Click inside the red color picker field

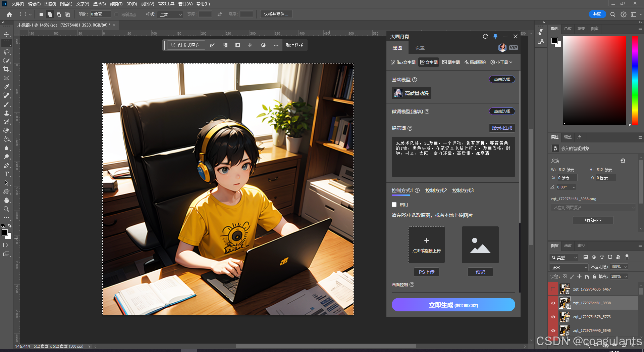(x=594, y=81)
